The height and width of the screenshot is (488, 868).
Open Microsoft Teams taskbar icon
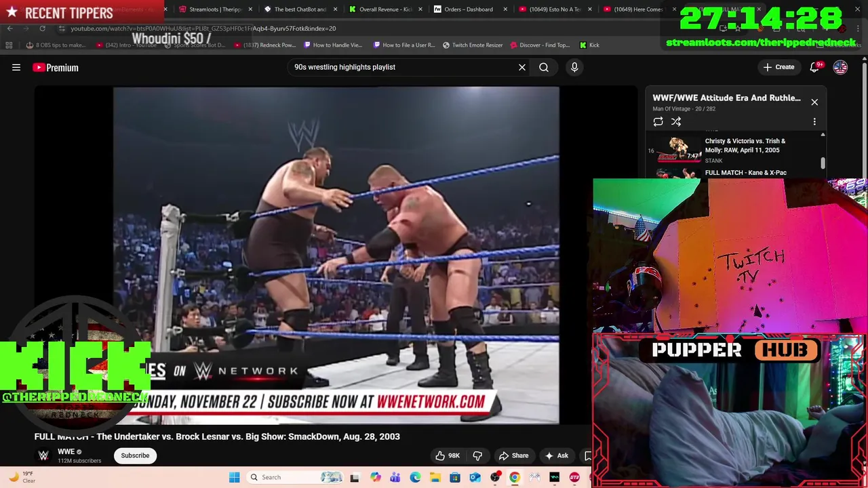[x=395, y=477]
